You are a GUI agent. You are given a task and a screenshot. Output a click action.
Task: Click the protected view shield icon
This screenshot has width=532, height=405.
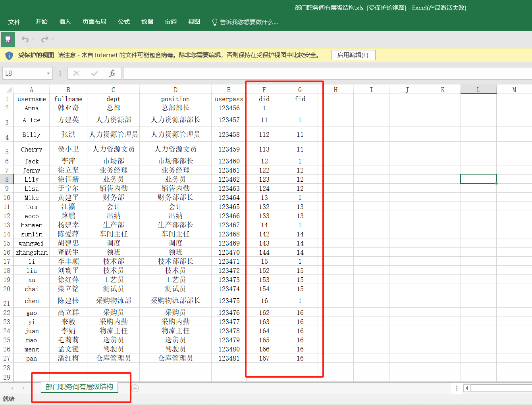tap(9, 55)
